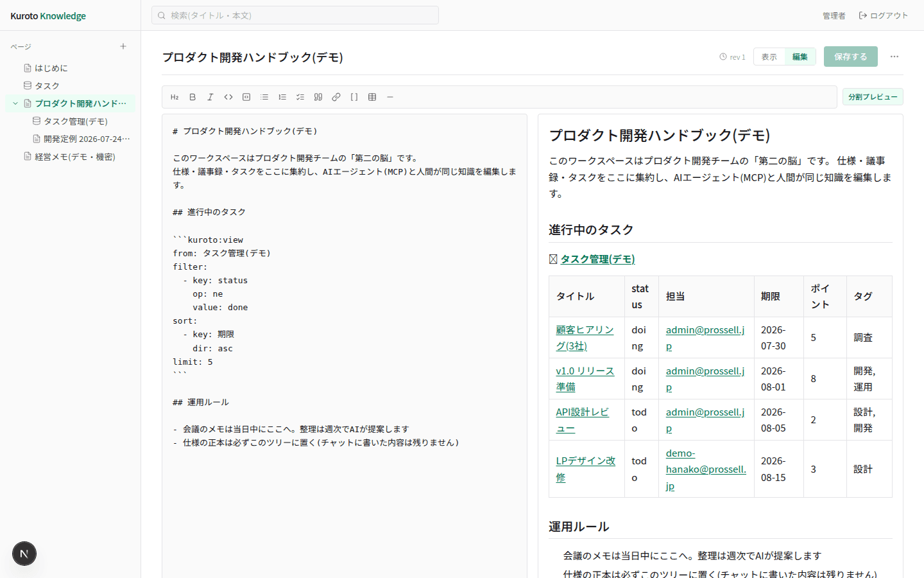Insert a code block from the toolbar

tap(246, 97)
